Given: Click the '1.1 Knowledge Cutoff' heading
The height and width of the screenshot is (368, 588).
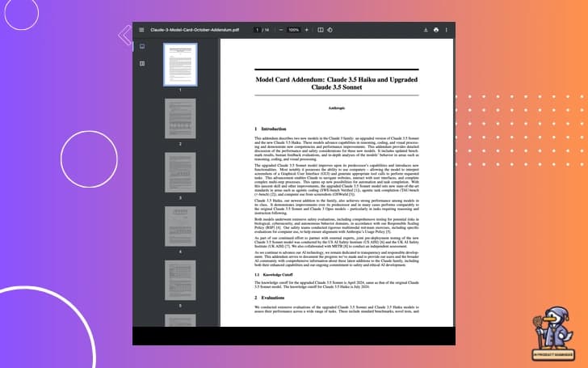Looking at the screenshot, I should (x=274, y=274).
